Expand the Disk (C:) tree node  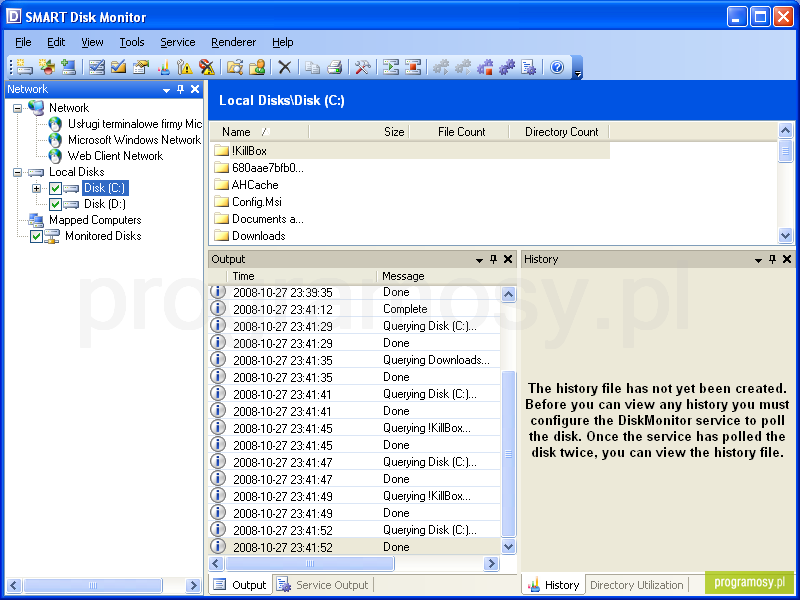tap(36, 188)
